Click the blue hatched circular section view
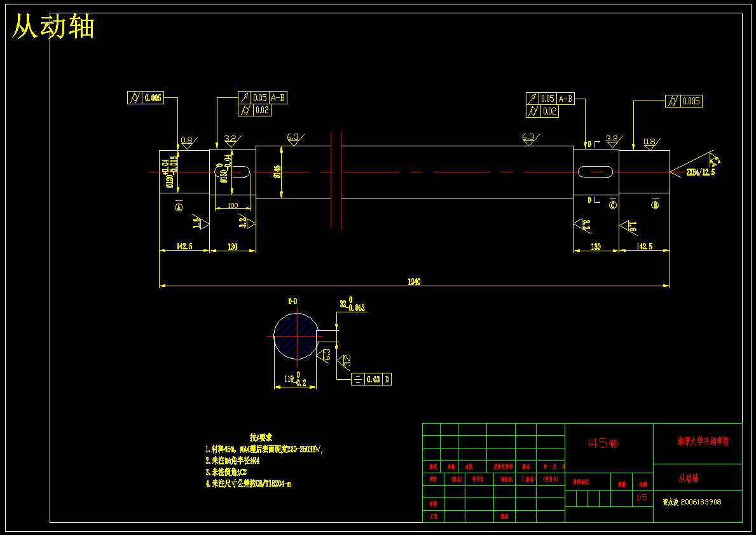This screenshot has width=756, height=535. tap(296, 337)
